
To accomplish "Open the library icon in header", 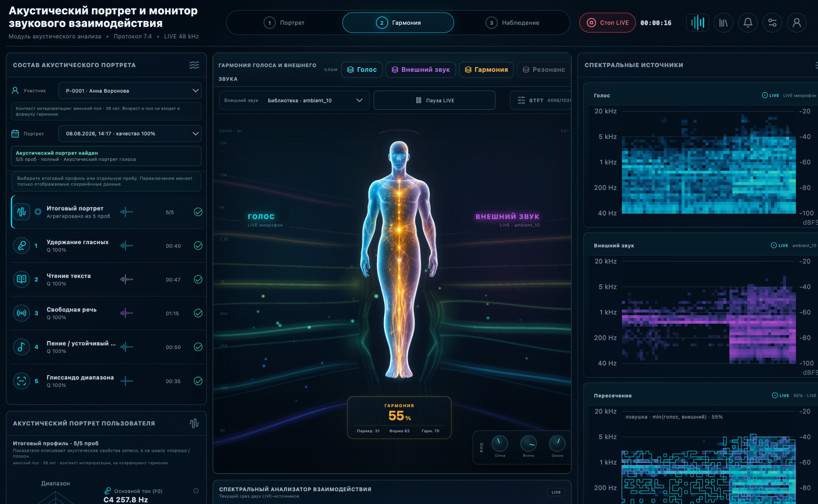I will [x=723, y=23].
